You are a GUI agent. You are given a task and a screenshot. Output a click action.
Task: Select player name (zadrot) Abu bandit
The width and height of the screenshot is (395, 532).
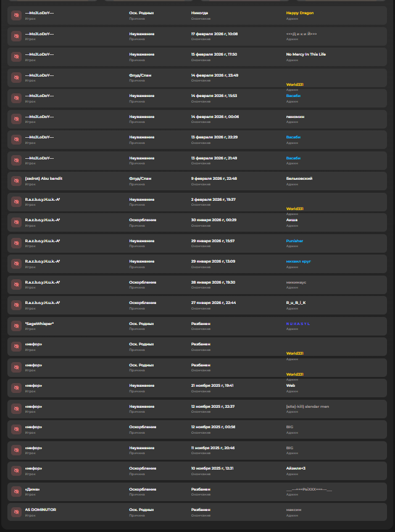pos(44,178)
